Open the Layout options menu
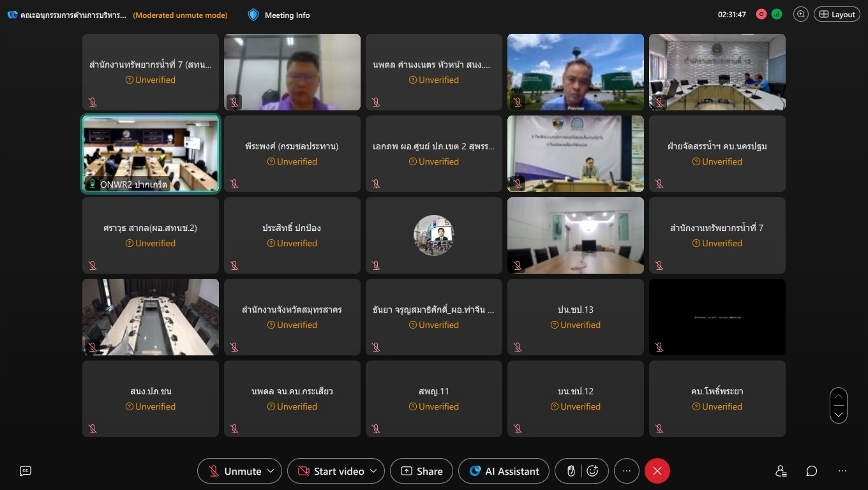868x490 pixels. coord(837,14)
